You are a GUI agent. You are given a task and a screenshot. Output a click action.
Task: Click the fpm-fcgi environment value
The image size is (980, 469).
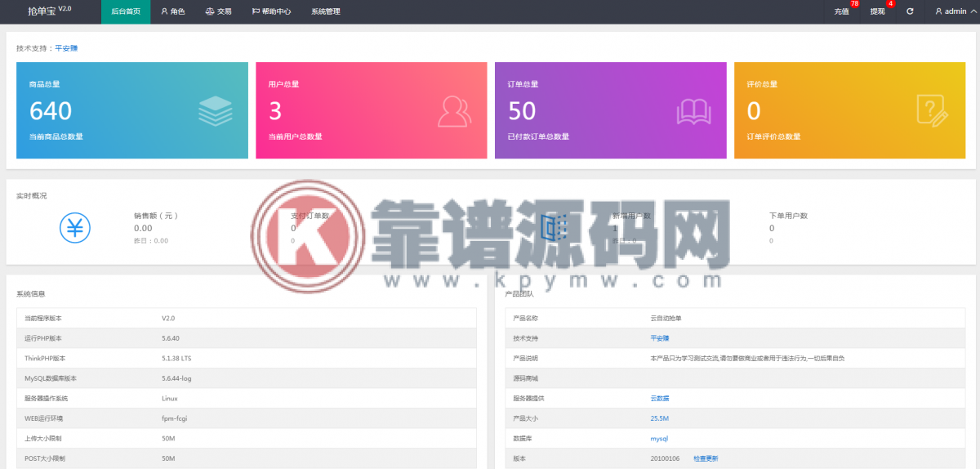coord(174,418)
